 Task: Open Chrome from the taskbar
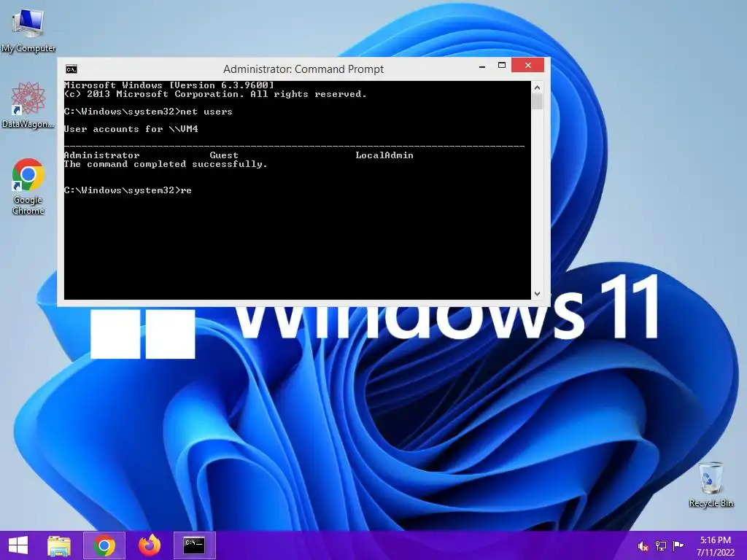[x=104, y=545]
